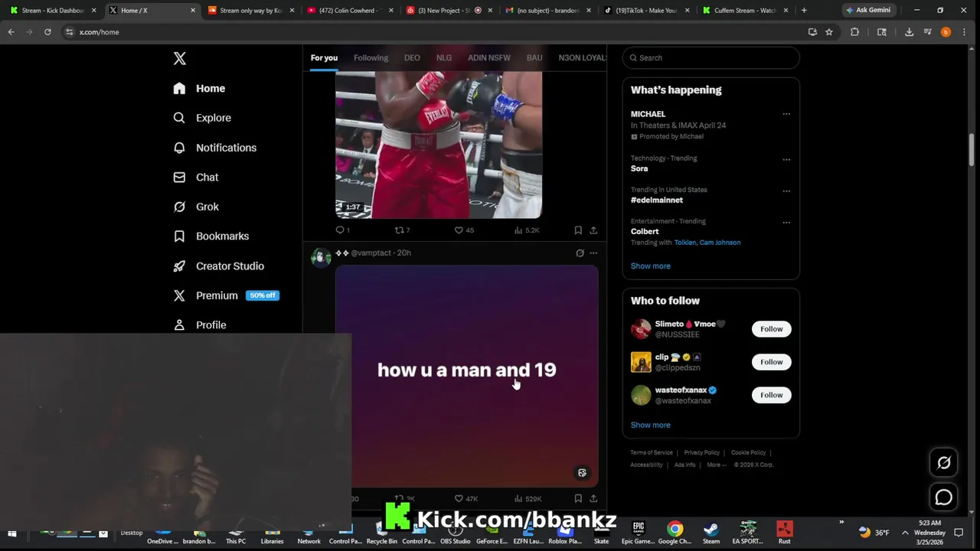Open Grok in the sidebar
This screenshot has width=980, height=551.
pyautogui.click(x=196, y=207)
